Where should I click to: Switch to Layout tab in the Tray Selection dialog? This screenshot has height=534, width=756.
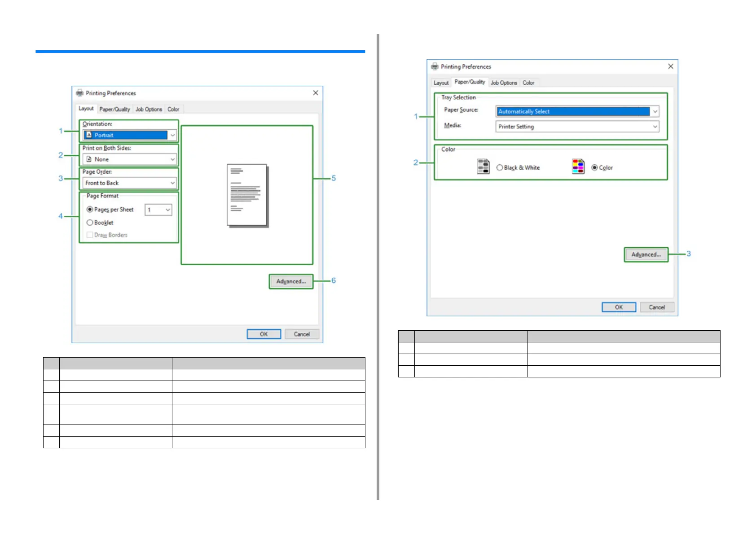coord(441,83)
